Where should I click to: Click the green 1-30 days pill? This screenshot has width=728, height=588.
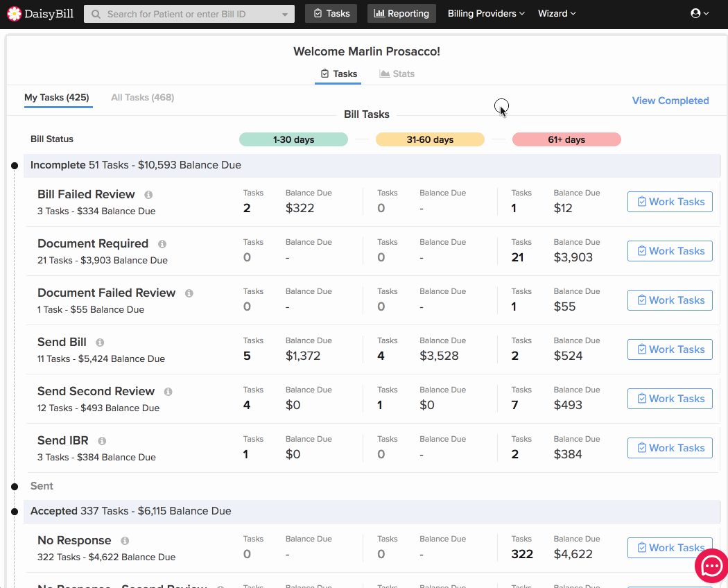point(293,139)
